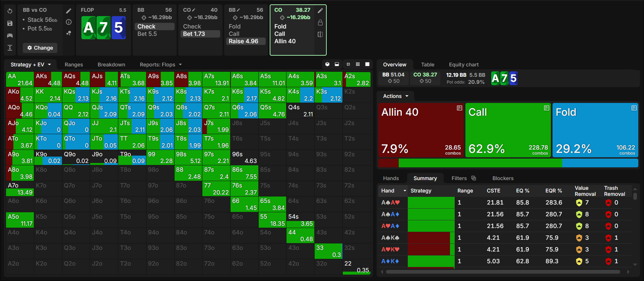
Task: Select the 77 hand cell in matrix
Action: 216,189
